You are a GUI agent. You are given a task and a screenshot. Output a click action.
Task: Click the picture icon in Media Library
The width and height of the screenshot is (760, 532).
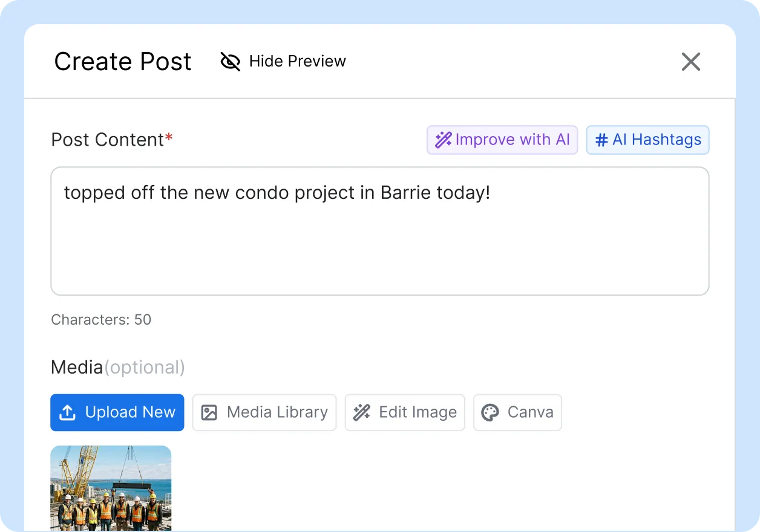tap(209, 413)
